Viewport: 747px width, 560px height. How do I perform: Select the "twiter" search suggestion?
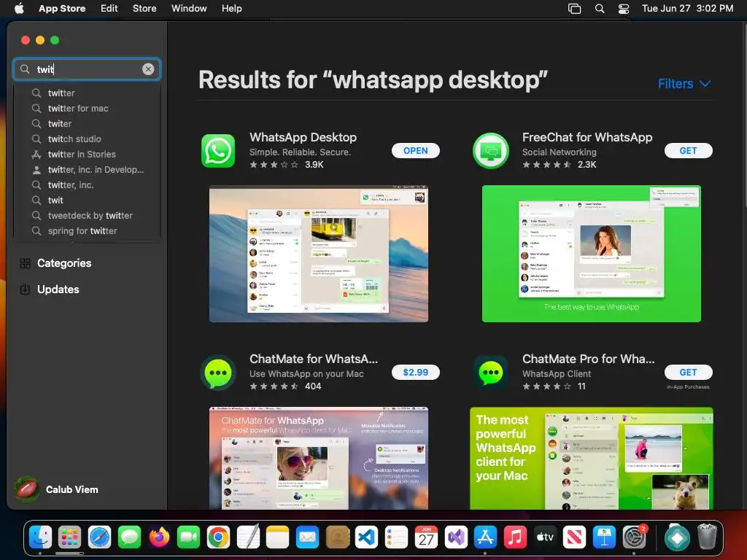click(x=87, y=123)
